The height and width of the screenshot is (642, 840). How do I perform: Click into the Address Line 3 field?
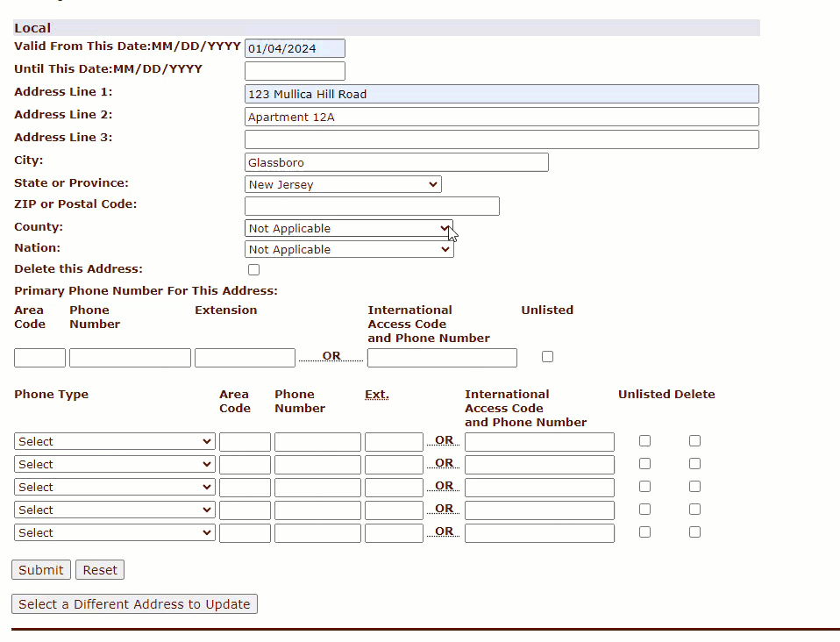[x=502, y=139]
